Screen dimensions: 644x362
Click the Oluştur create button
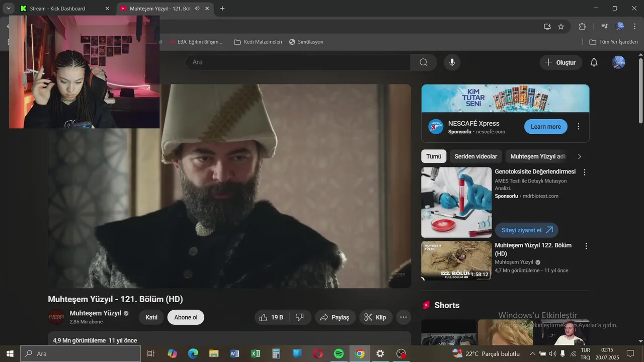[x=561, y=62]
